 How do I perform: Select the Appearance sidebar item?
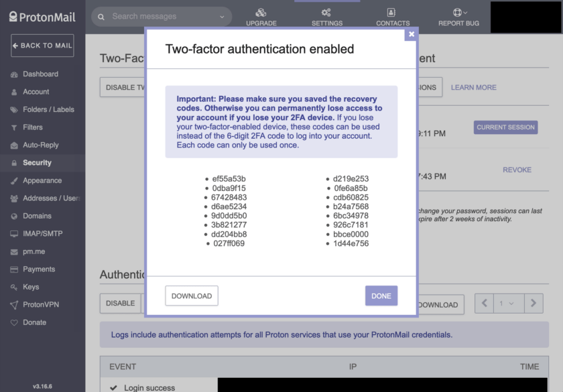[42, 180]
